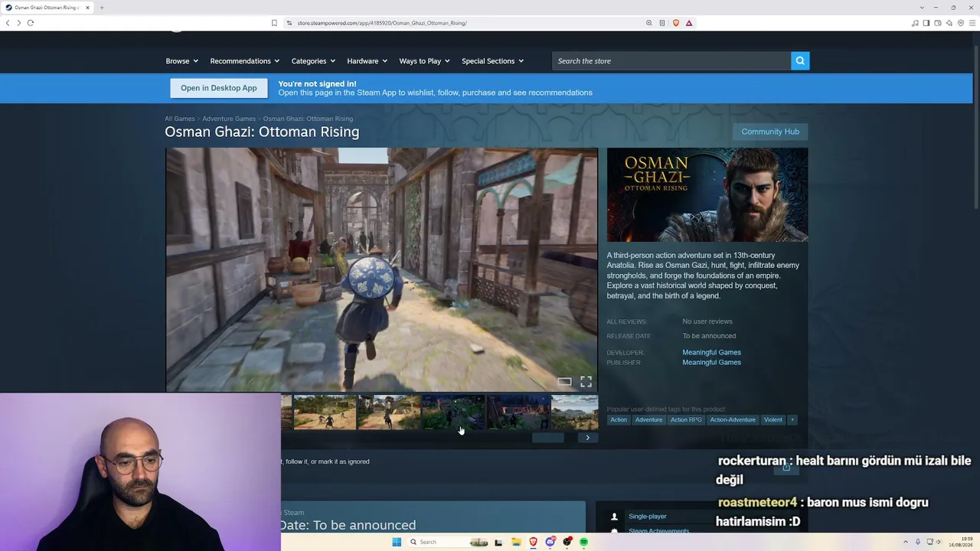Select the Adventure tag
The width and height of the screenshot is (980, 551).
(x=648, y=419)
